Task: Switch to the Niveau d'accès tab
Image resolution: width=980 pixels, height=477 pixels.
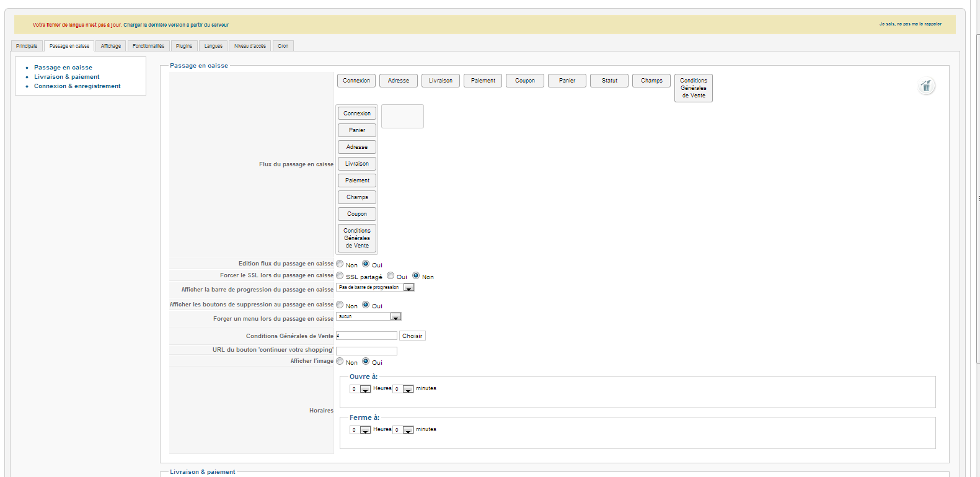Action: pos(250,46)
